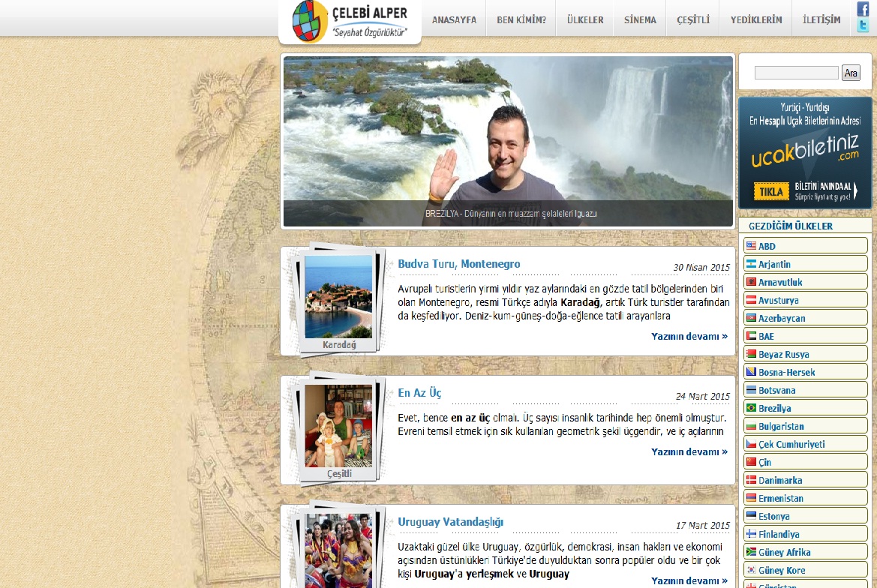Click the Botsvana flag icon

coord(751,389)
